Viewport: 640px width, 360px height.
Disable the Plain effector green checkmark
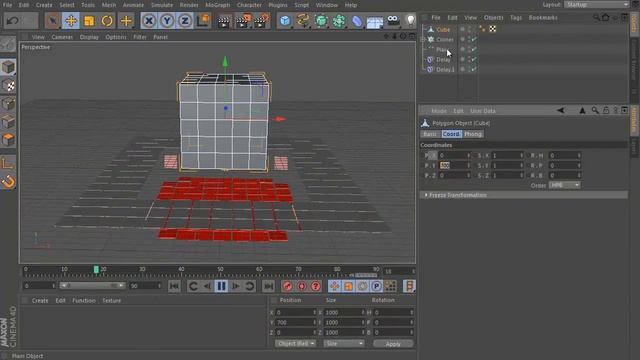(x=473, y=49)
